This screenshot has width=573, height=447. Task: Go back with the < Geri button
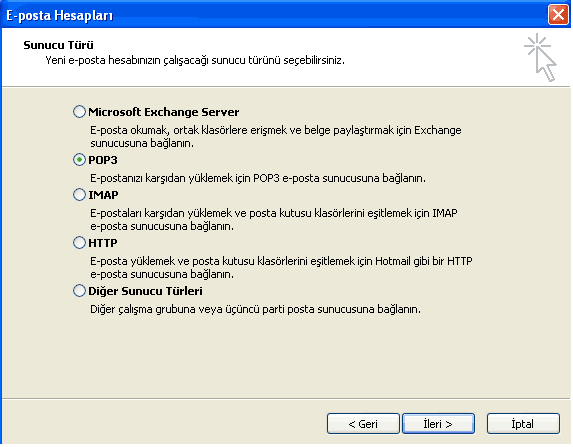[363, 424]
